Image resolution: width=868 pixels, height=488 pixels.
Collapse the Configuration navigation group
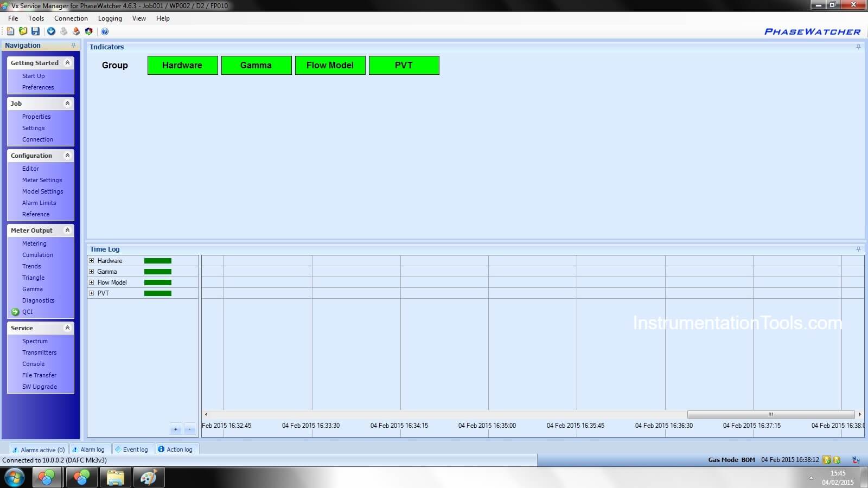pos(67,156)
